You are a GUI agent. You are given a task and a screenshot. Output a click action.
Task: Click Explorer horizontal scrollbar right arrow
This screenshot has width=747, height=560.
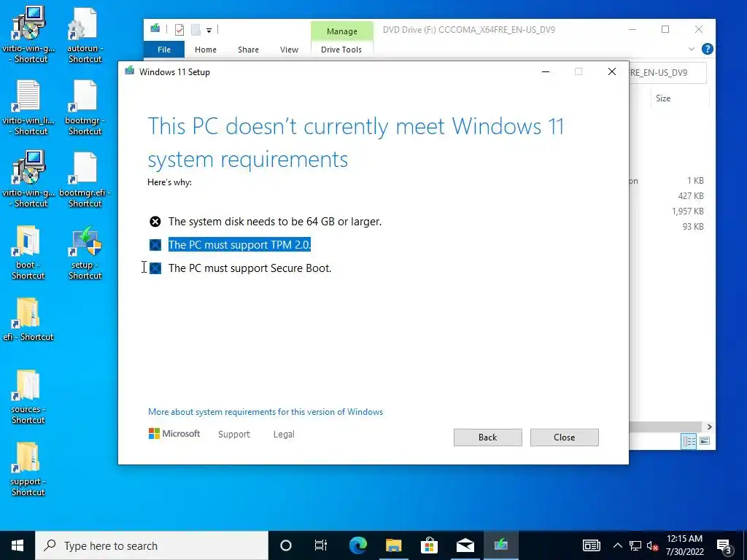[x=709, y=427]
